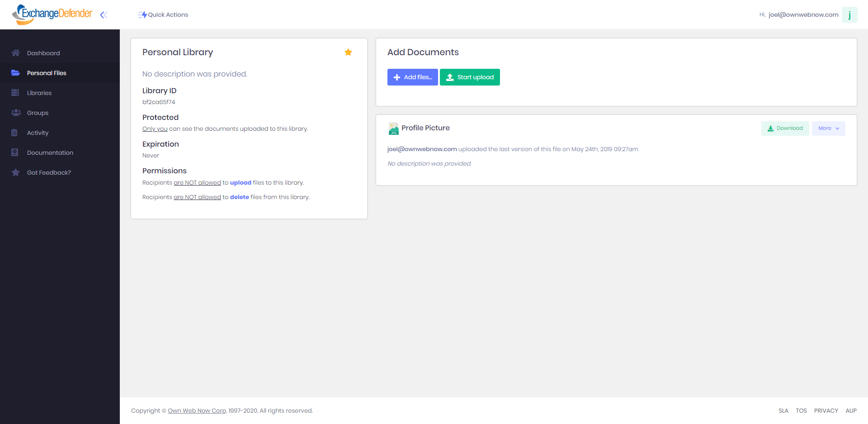Collapse the sidebar with double chevron
868x424 pixels.
[x=104, y=15]
